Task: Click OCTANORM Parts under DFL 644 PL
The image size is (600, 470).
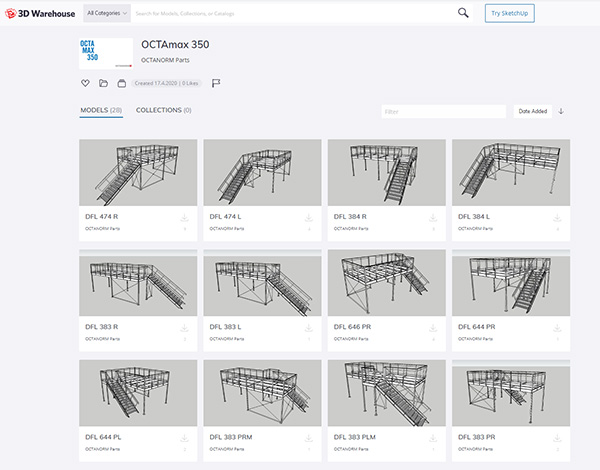Action: tap(102, 449)
